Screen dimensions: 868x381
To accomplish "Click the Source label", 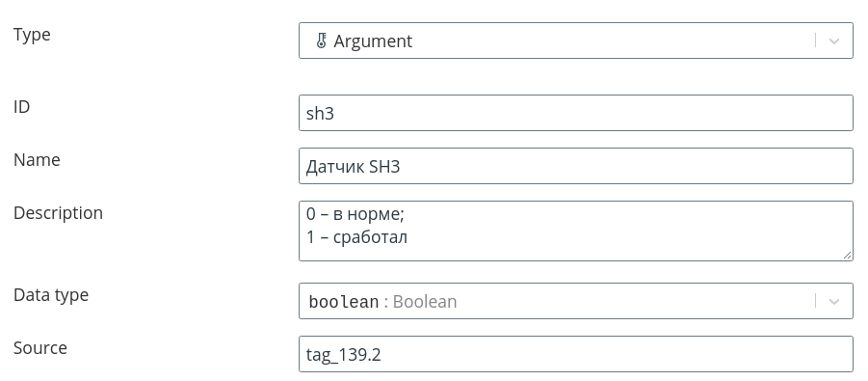I will pyautogui.click(x=39, y=348).
